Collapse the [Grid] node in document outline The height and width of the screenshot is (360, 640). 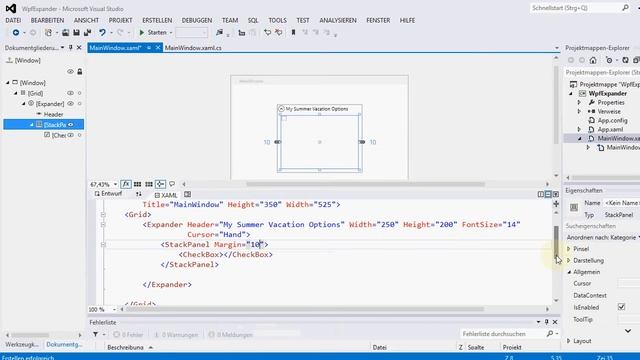(16, 93)
